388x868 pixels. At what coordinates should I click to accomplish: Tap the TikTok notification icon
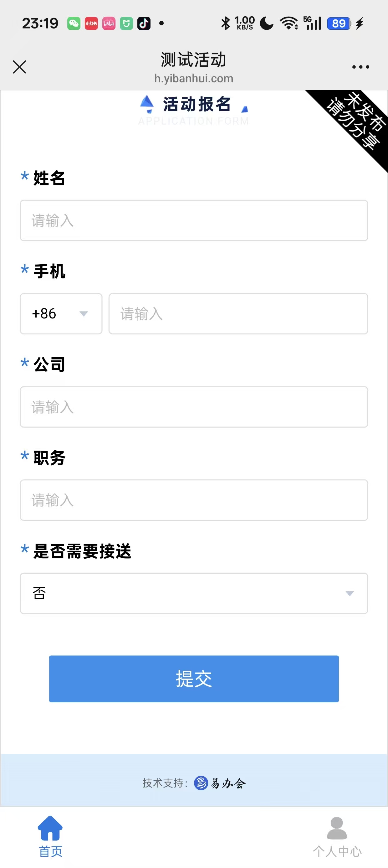click(144, 23)
